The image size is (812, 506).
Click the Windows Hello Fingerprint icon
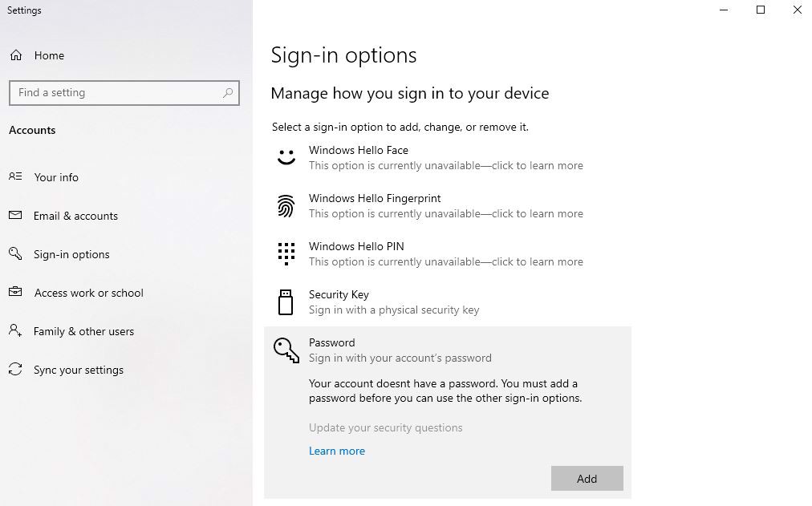[286, 206]
